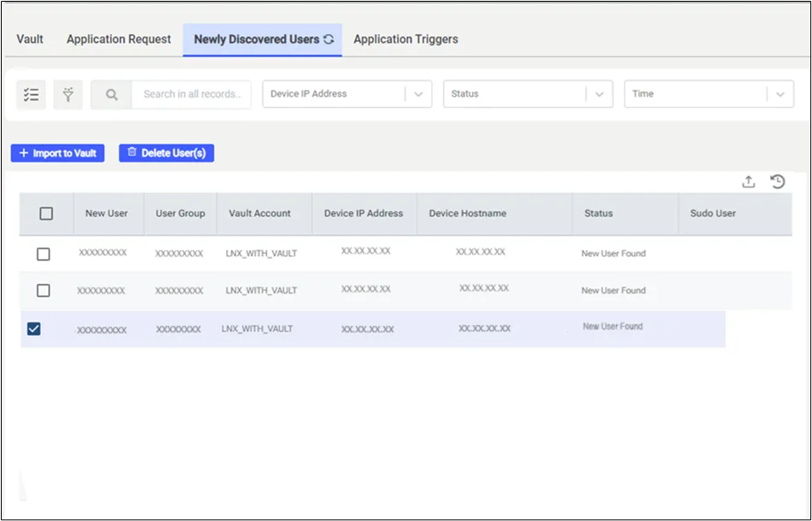Toggle the select-all checkbox in table header
This screenshot has height=521, width=812.
point(46,213)
